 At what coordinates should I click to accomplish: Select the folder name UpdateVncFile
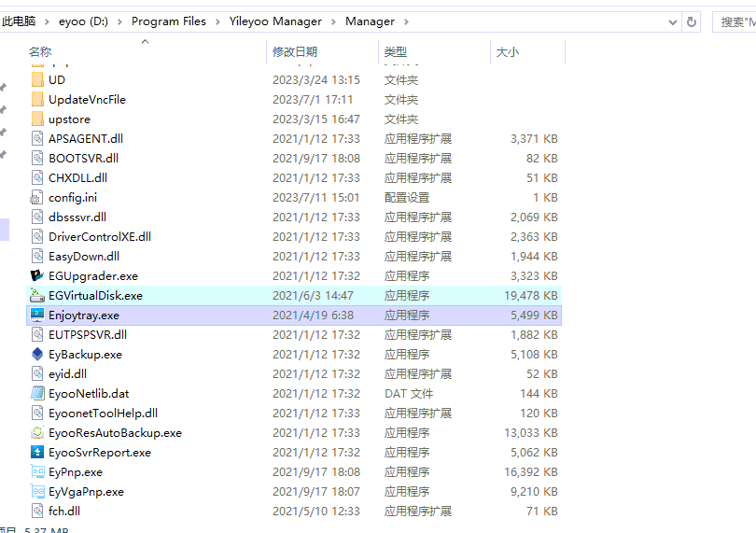(x=88, y=99)
